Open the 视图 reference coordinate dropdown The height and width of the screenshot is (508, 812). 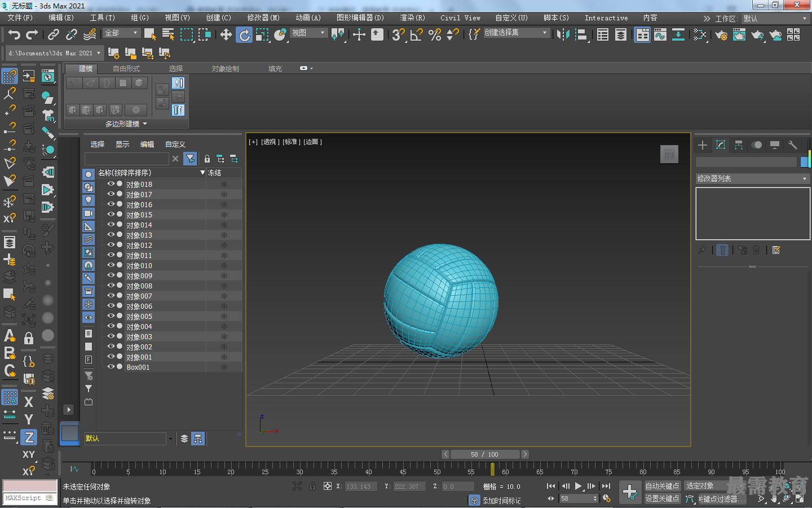click(308, 33)
